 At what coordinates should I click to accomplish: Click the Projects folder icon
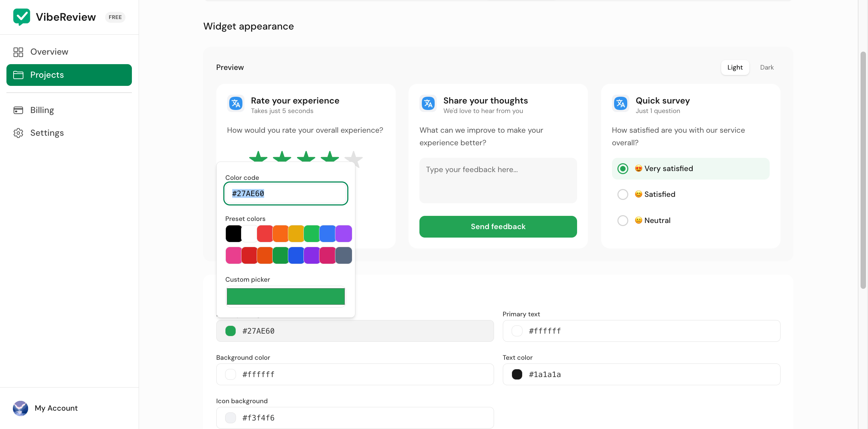[x=18, y=75]
